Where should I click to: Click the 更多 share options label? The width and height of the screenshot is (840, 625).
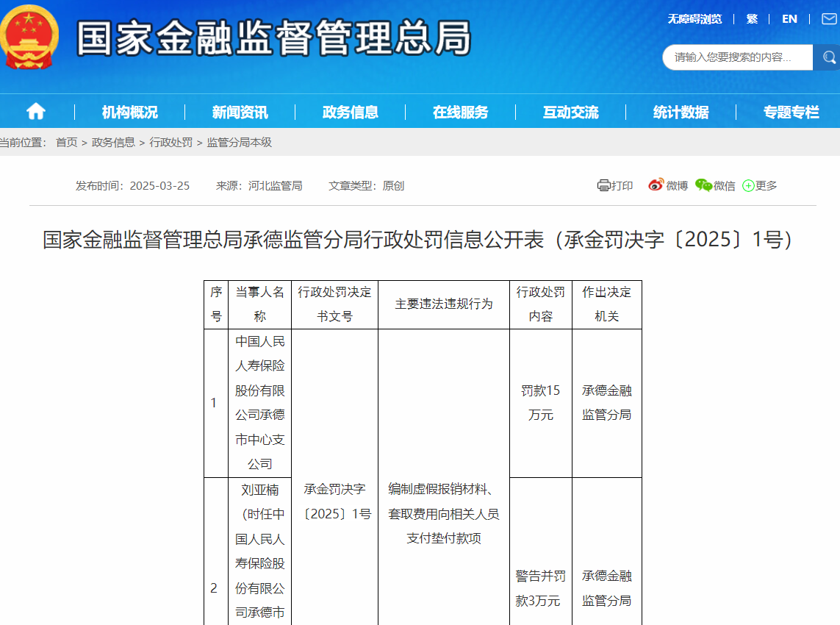(766, 185)
